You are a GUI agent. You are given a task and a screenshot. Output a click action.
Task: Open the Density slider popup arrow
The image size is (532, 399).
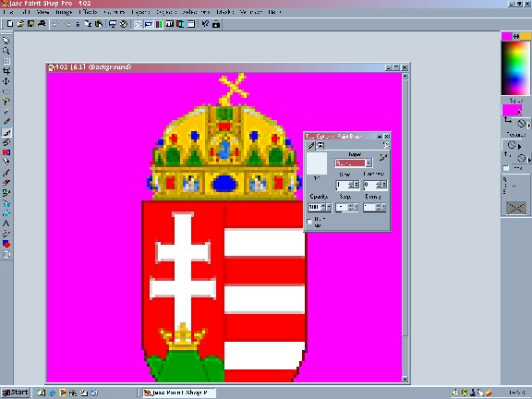click(x=383, y=207)
